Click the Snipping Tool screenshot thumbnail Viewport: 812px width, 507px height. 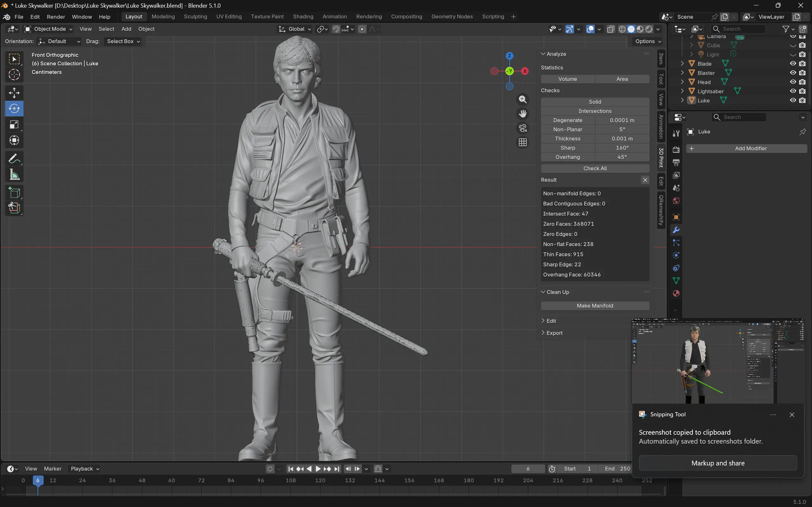718,361
